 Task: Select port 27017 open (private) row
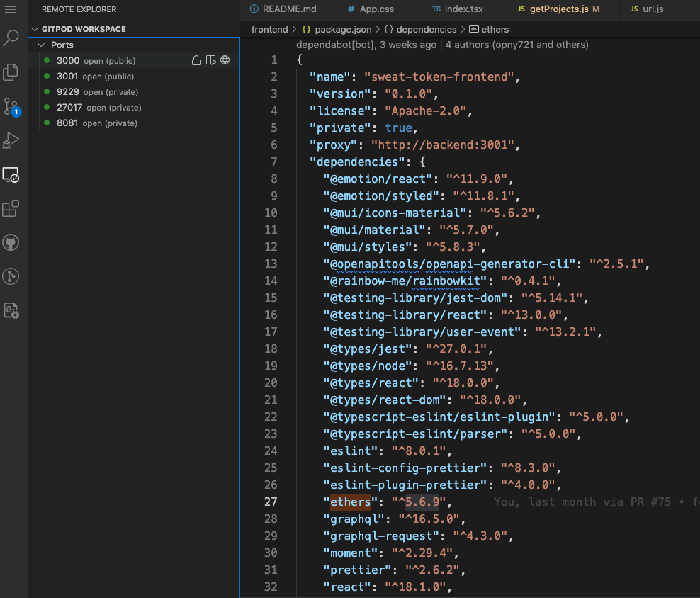pyautogui.click(x=134, y=107)
